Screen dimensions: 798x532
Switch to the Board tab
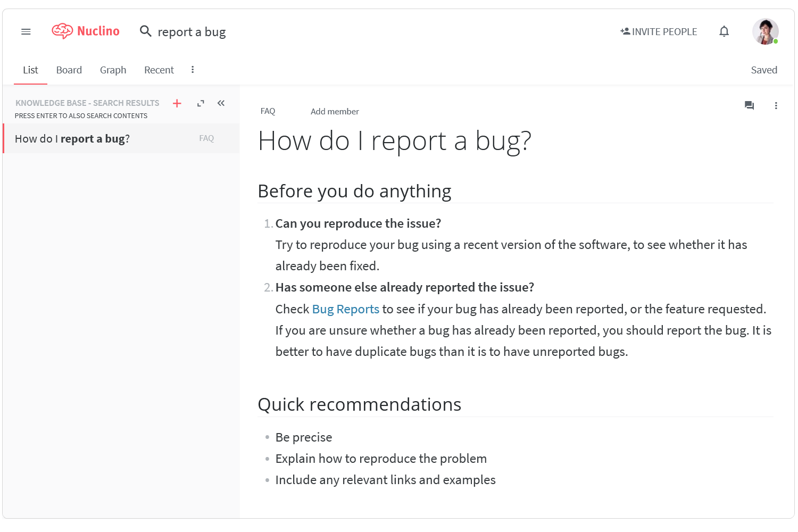(x=69, y=70)
